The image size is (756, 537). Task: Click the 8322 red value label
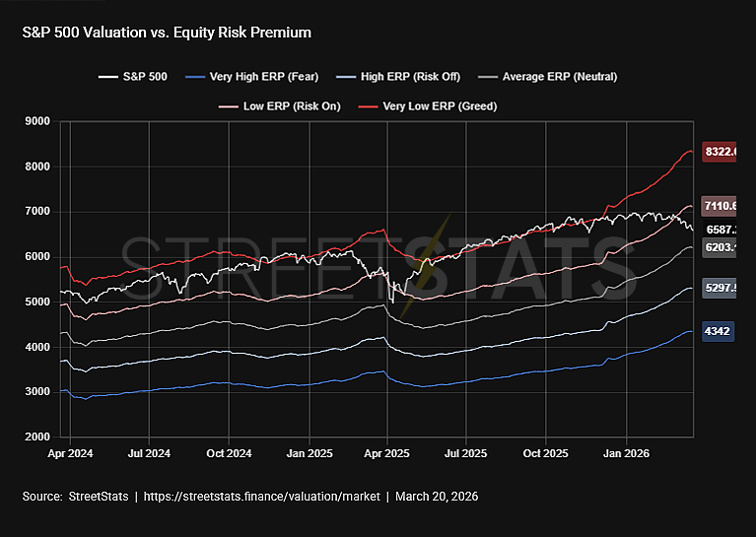coord(719,152)
